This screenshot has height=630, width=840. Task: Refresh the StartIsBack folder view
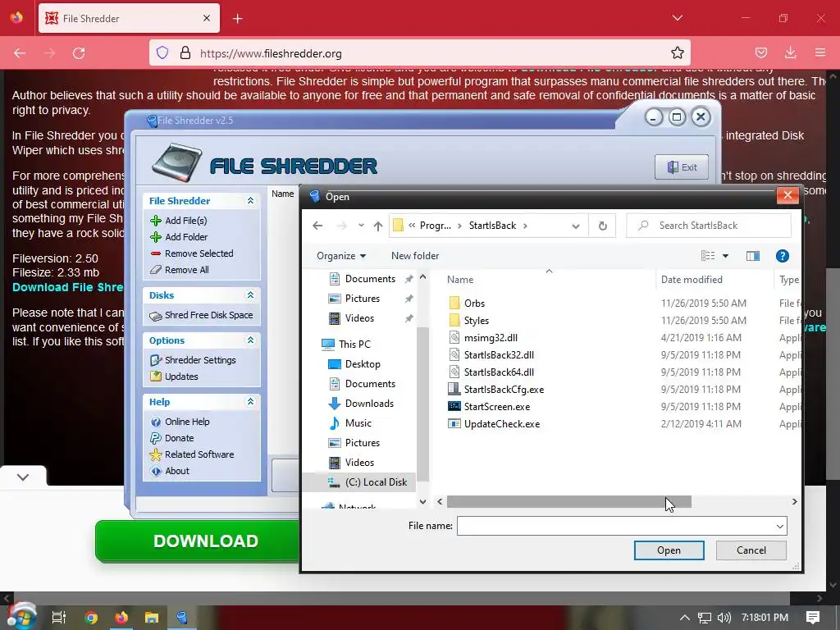[x=603, y=226]
